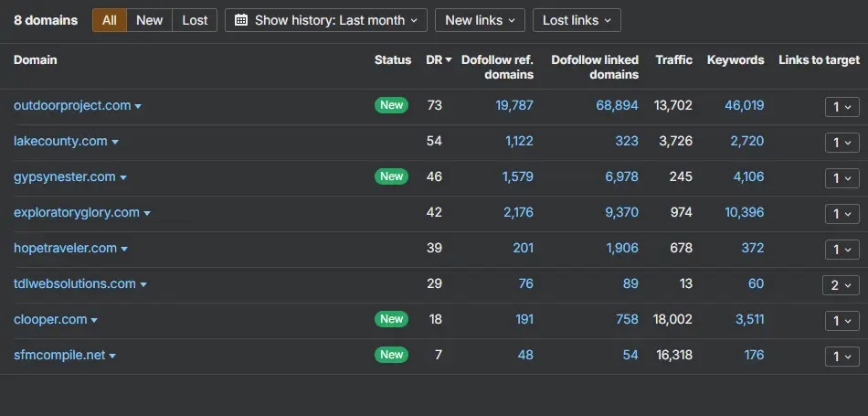Click caret arrow next to lakecounty.com
The height and width of the screenshot is (416, 868).
click(115, 143)
